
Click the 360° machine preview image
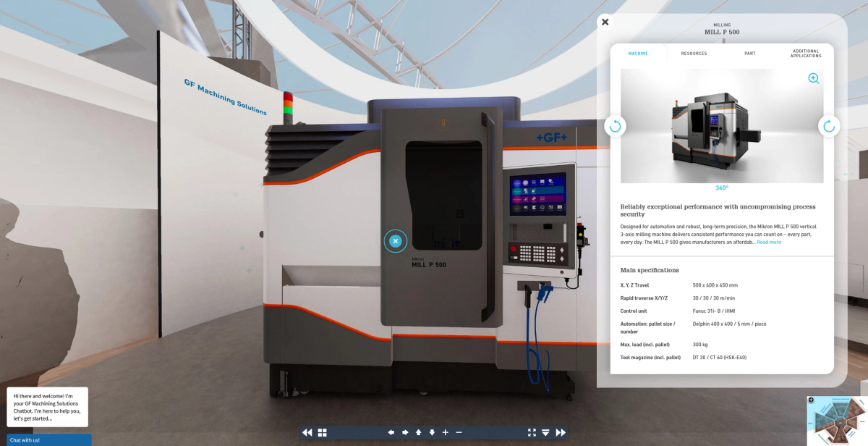click(x=722, y=126)
